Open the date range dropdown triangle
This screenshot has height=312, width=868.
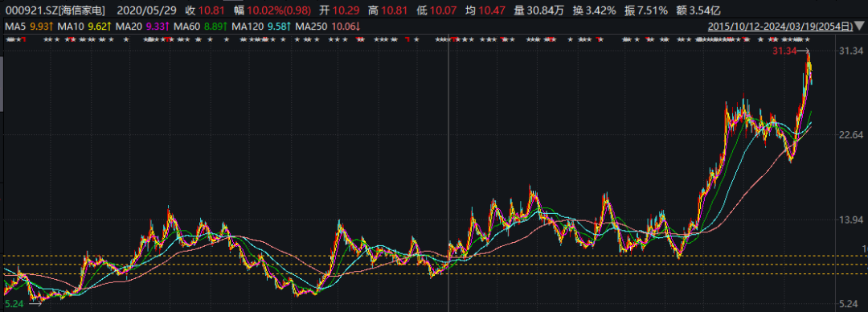pyautogui.click(x=859, y=26)
